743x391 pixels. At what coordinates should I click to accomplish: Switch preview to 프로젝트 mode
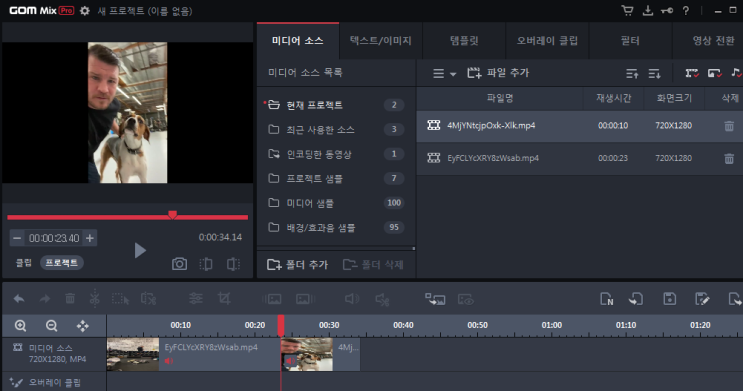(62, 263)
